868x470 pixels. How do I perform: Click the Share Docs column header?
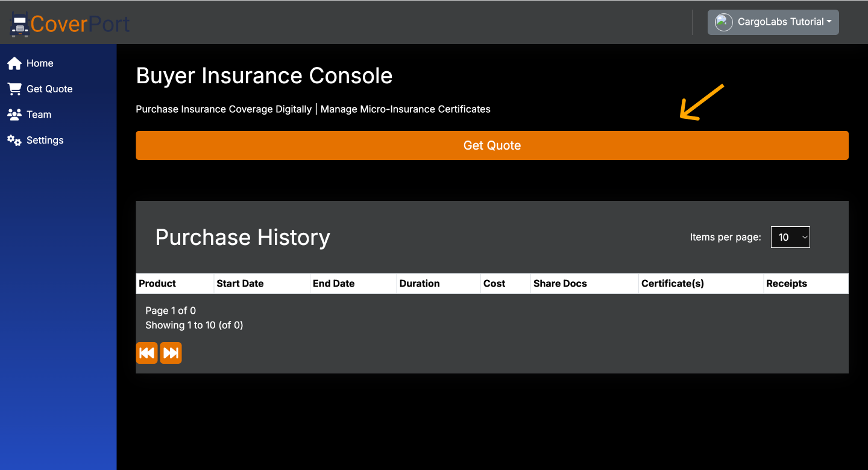click(x=560, y=284)
